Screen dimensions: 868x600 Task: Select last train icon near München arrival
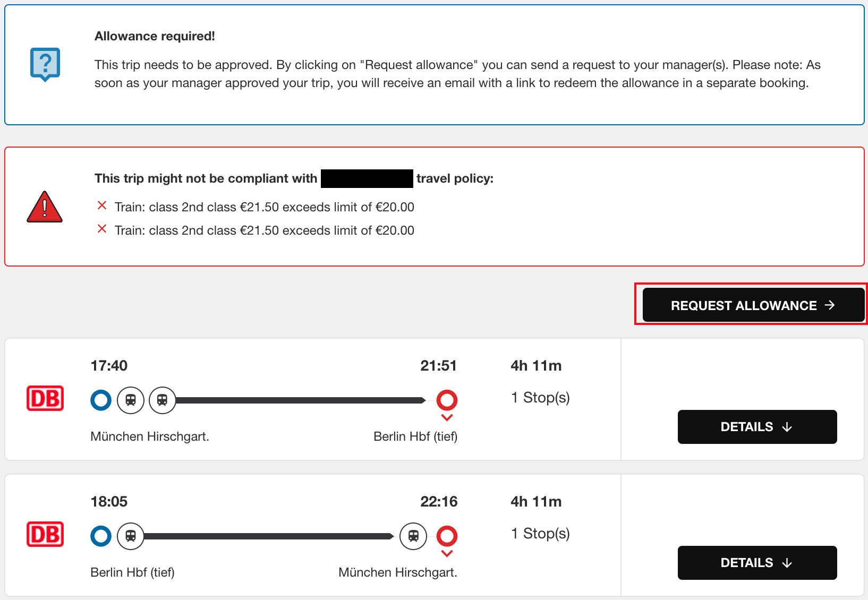pos(413,536)
